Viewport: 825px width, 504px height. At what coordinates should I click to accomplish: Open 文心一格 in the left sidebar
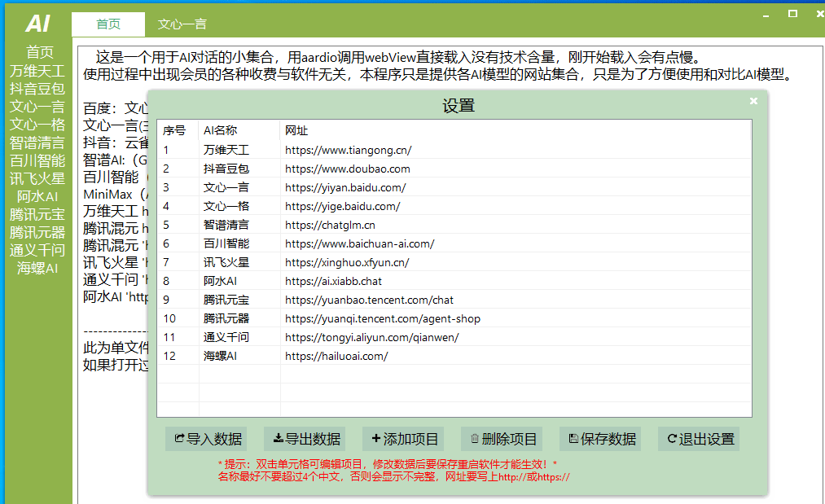[37, 124]
